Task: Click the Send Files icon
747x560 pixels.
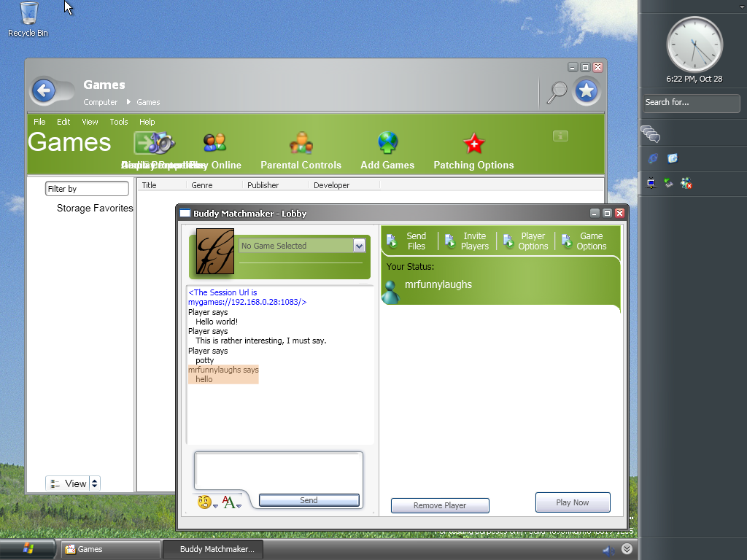Action: (392, 241)
